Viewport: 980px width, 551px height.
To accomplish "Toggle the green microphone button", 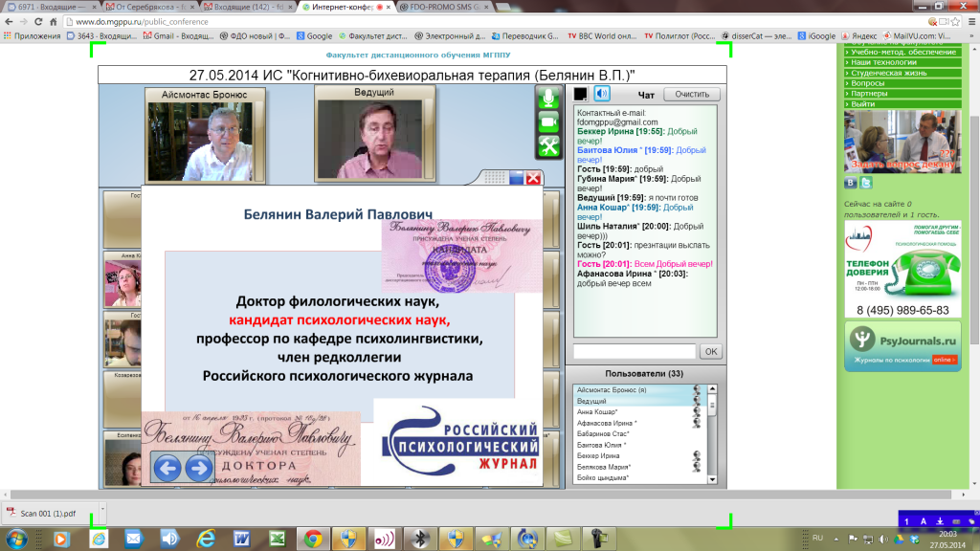I will coord(548,98).
